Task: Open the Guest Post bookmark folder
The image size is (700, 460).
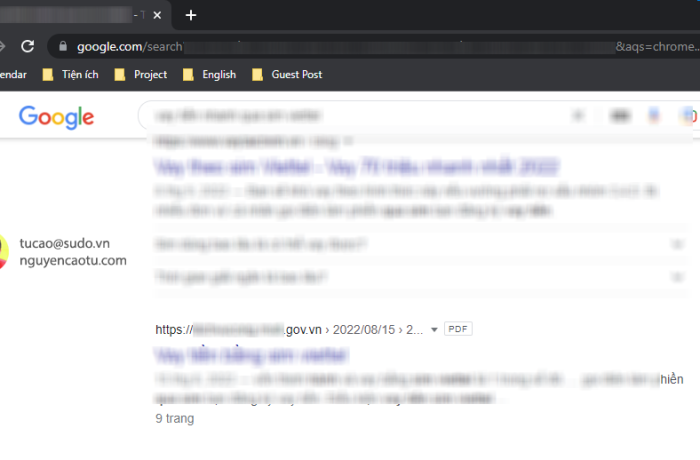Action: 287,74
